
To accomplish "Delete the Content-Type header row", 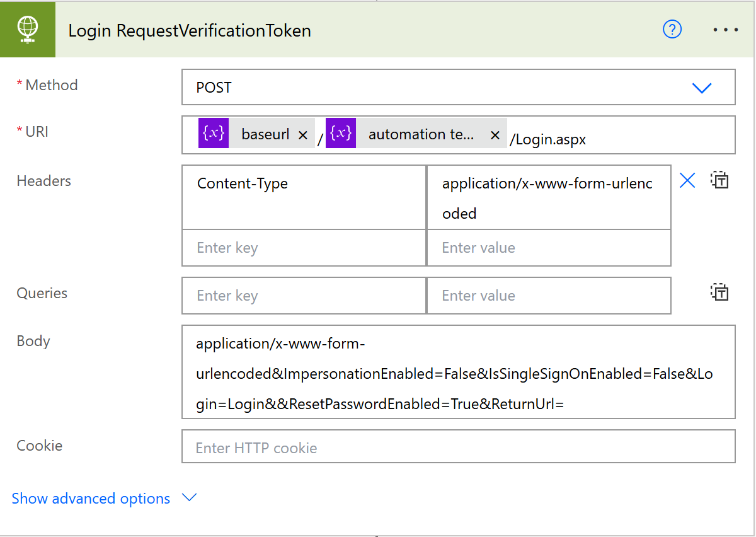I will point(687,182).
